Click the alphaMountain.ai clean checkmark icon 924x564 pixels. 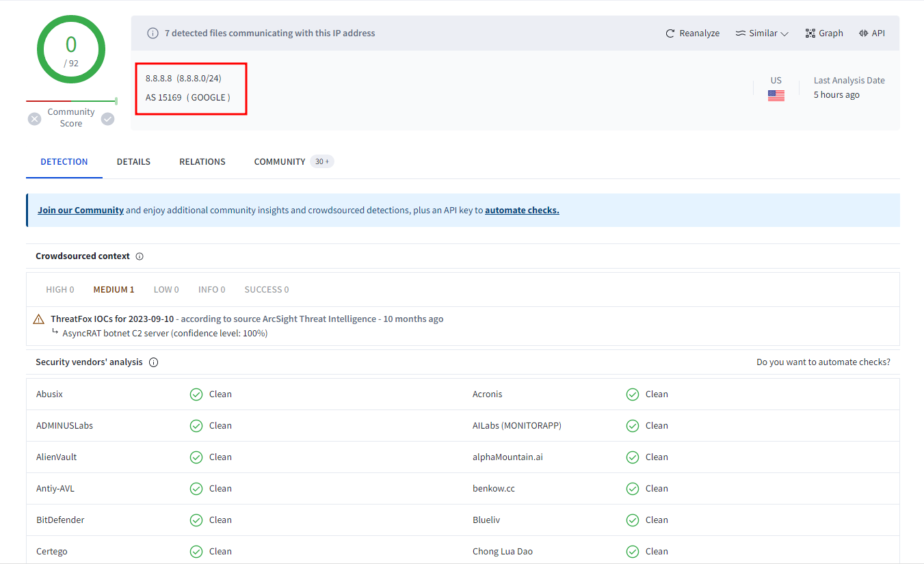click(633, 457)
